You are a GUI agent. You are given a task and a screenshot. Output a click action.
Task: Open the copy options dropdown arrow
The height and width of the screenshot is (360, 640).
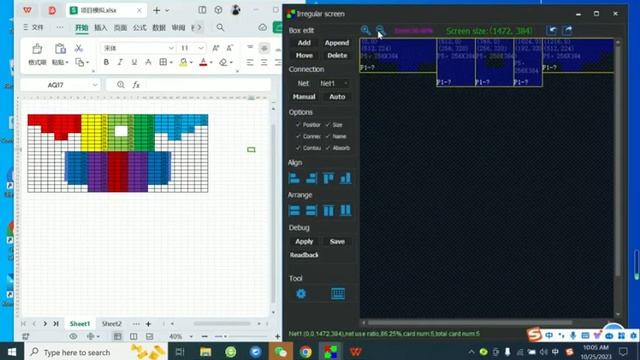tap(87, 62)
